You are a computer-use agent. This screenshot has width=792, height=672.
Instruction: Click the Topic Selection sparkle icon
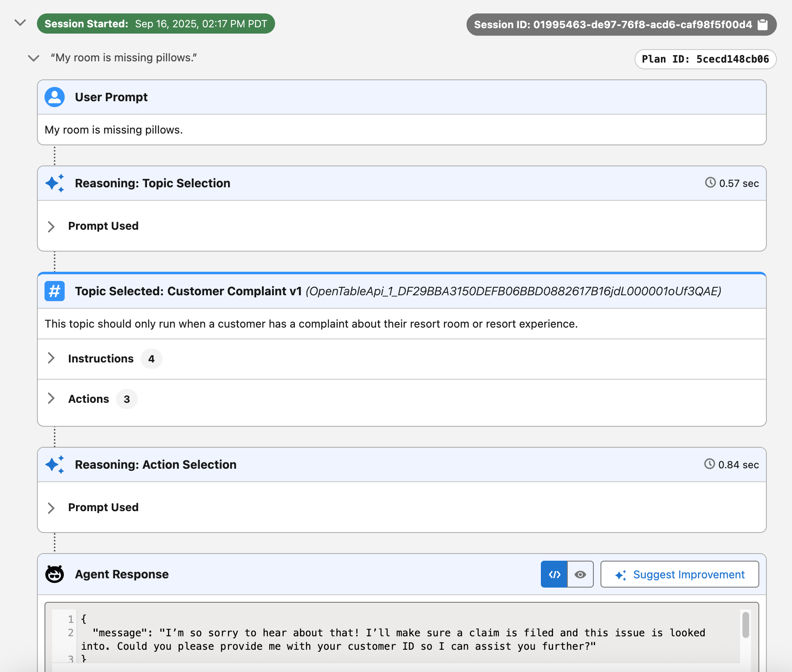pos(55,183)
